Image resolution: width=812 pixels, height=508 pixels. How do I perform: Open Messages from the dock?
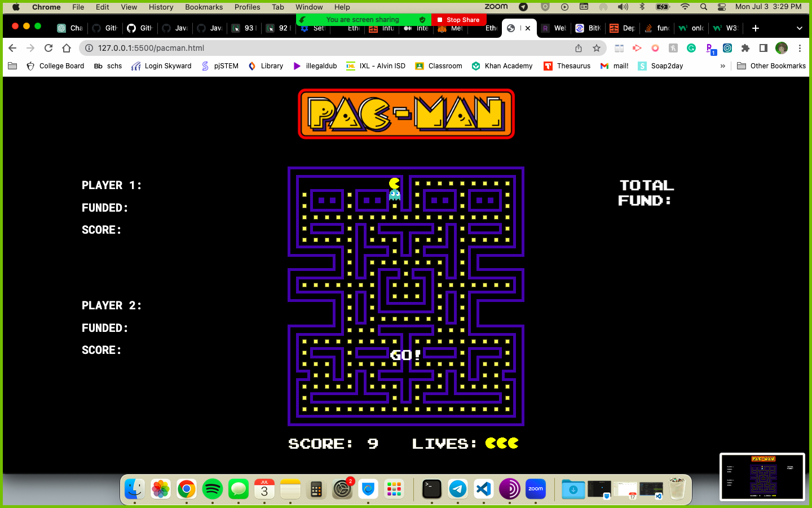coord(239,489)
